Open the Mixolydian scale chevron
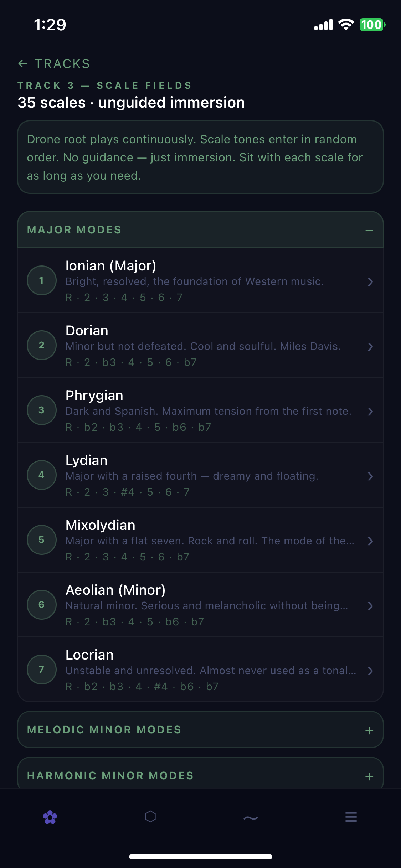This screenshot has width=401, height=868. tap(370, 541)
